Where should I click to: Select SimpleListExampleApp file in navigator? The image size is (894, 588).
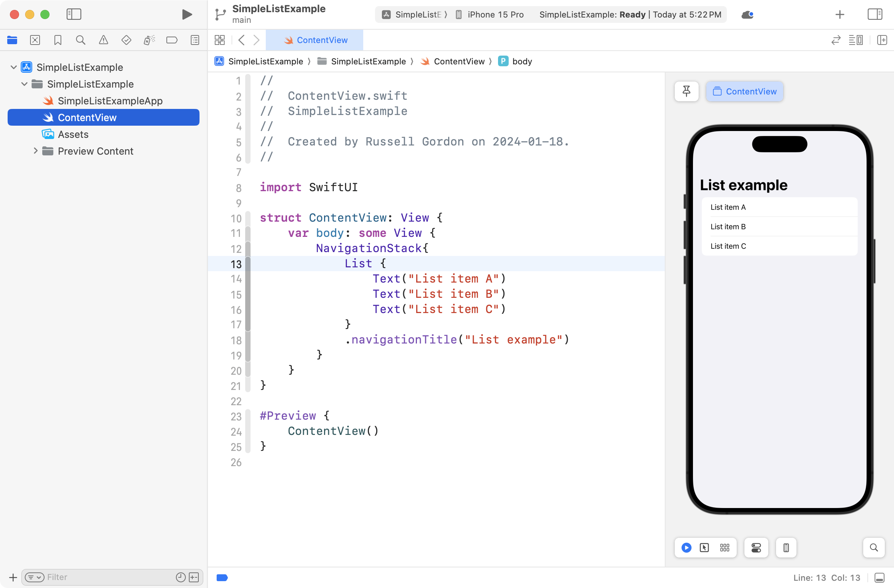(x=110, y=101)
